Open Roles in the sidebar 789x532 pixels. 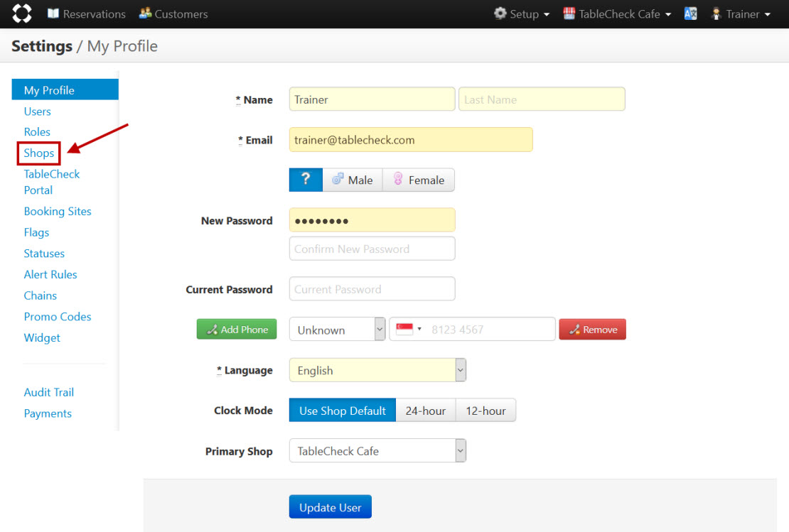pyautogui.click(x=37, y=131)
